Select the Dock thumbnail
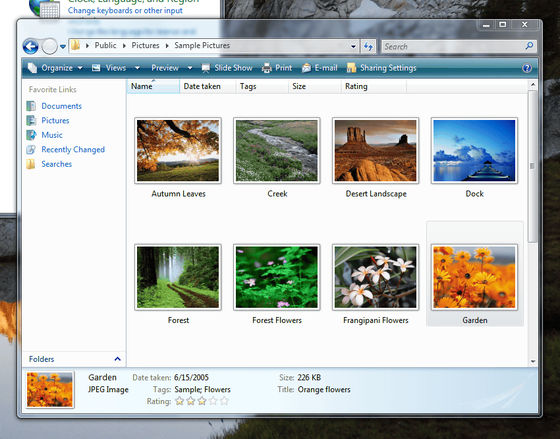This screenshot has width=560, height=439. [474, 151]
